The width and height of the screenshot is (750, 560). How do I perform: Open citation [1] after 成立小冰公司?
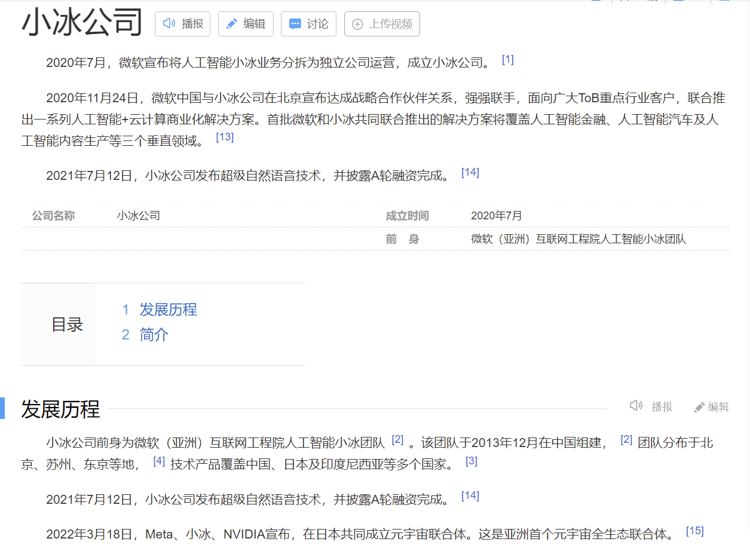(508, 59)
